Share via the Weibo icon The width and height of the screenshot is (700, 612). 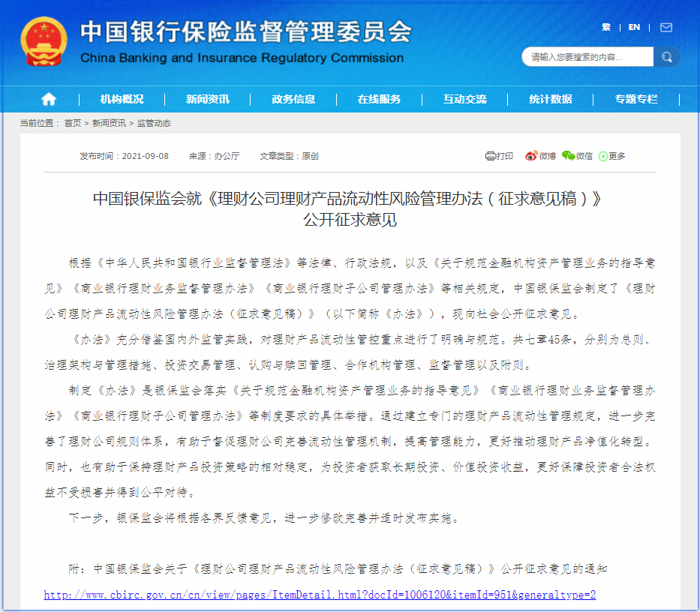tap(531, 156)
